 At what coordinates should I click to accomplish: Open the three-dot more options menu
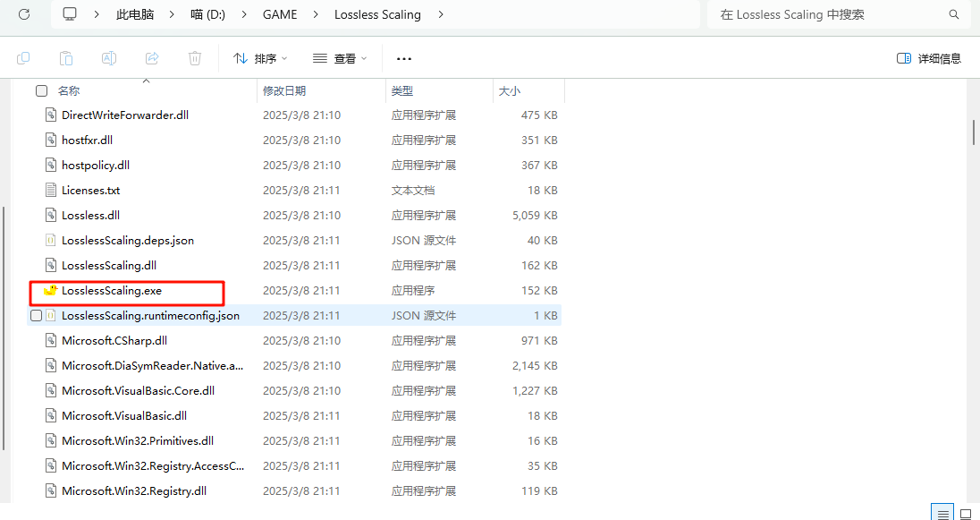coord(404,58)
